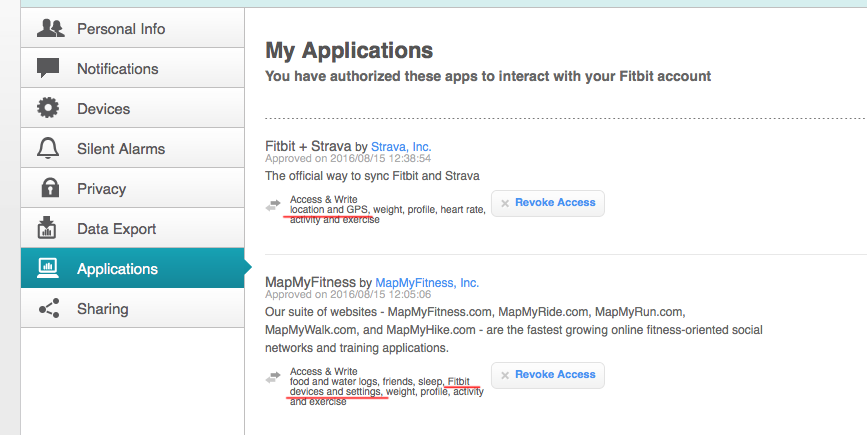The width and height of the screenshot is (867, 435).
Task: Click the sync arrows icon for MapMyFitness
Action: tap(273, 378)
